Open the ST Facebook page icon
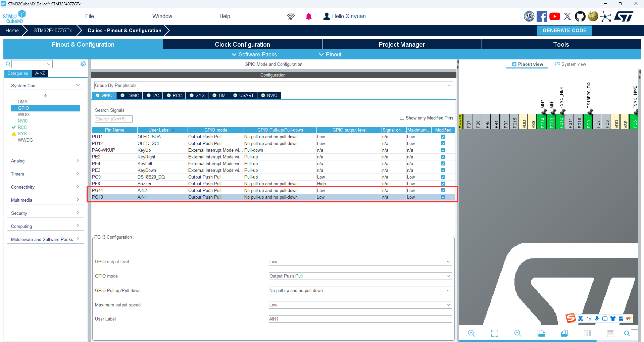 [542, 16]
